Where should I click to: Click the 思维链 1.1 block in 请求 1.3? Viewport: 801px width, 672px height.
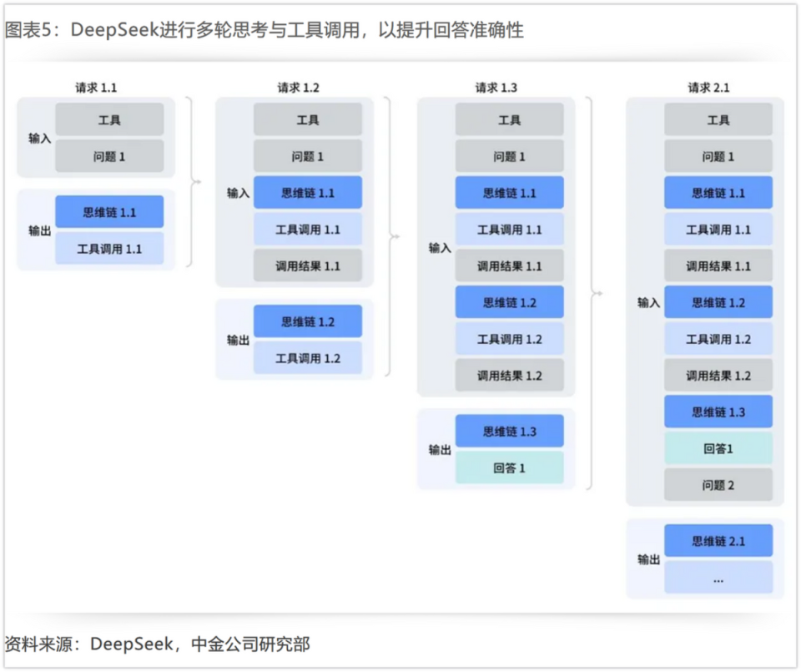point(510,193)
